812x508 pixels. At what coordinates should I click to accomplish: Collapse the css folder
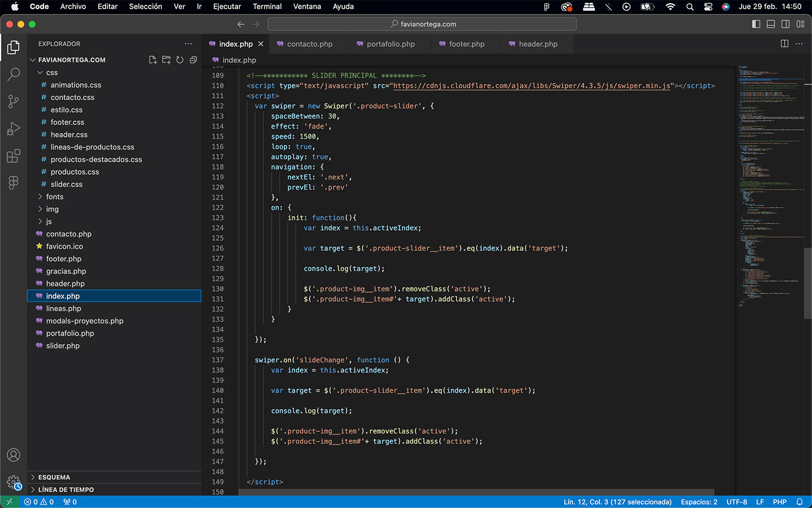click(x=52, y=73)
